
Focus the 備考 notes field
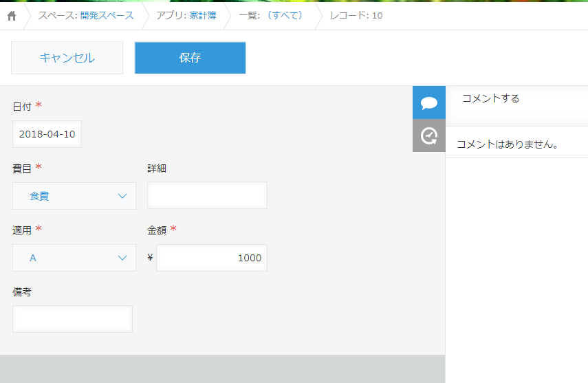click(72, 319)
